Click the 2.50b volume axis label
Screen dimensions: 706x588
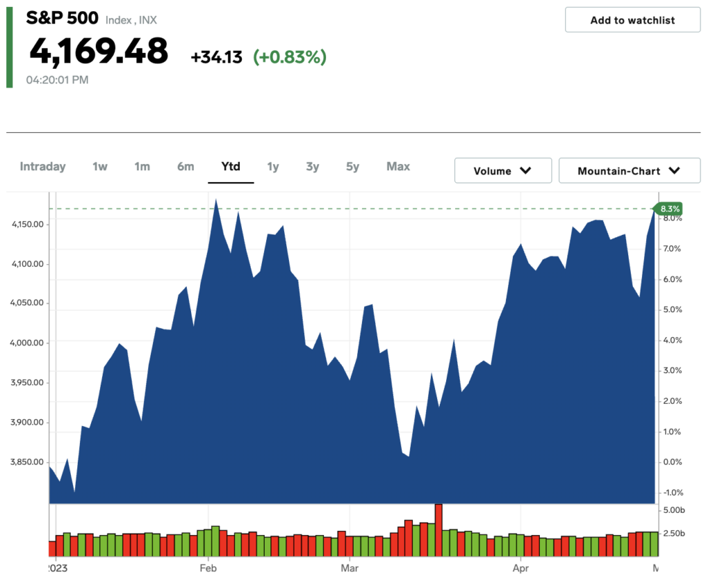coord(674,534)
